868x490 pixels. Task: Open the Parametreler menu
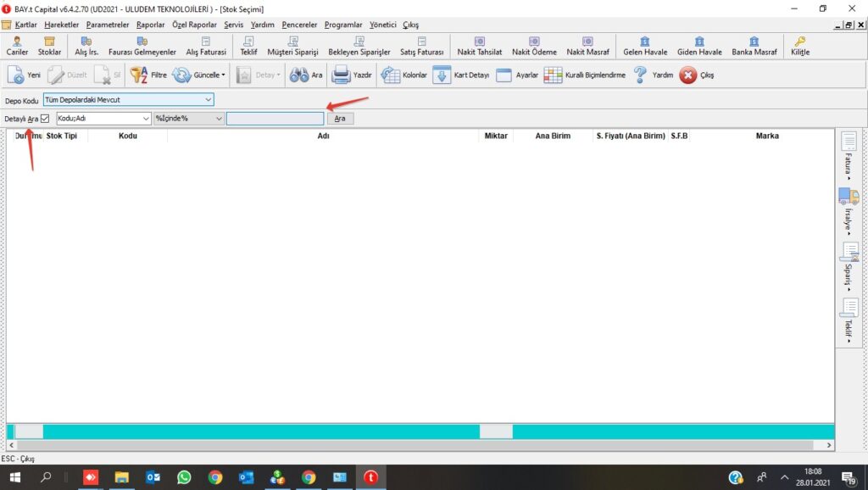(x=107, y=25)
